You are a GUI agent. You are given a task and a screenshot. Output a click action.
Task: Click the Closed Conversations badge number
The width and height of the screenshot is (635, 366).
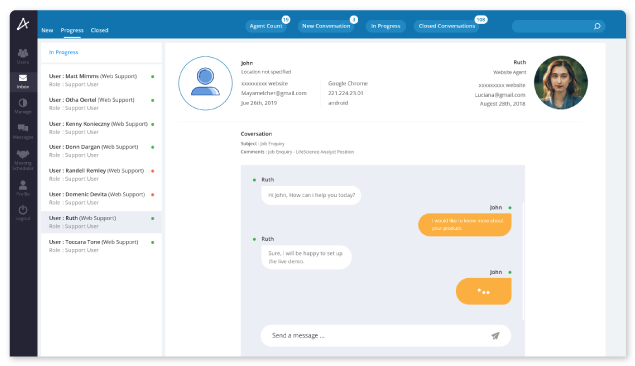[481, 19]
